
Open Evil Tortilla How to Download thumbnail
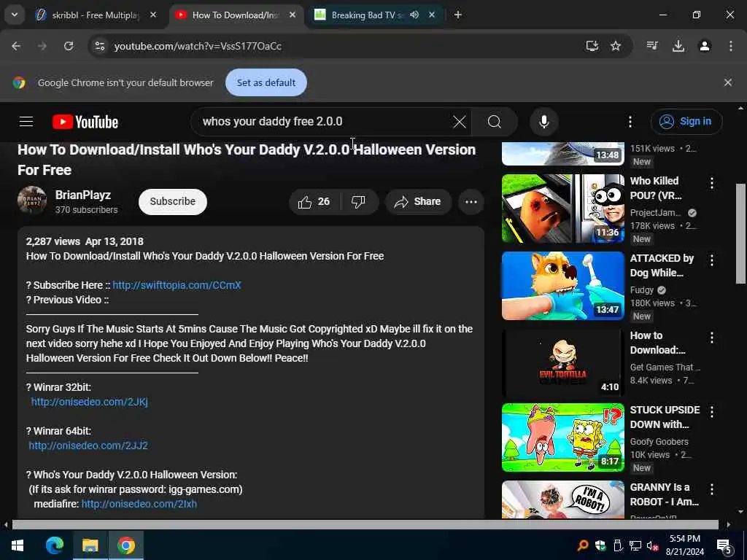pyautogui.click(x=562, y=363)
